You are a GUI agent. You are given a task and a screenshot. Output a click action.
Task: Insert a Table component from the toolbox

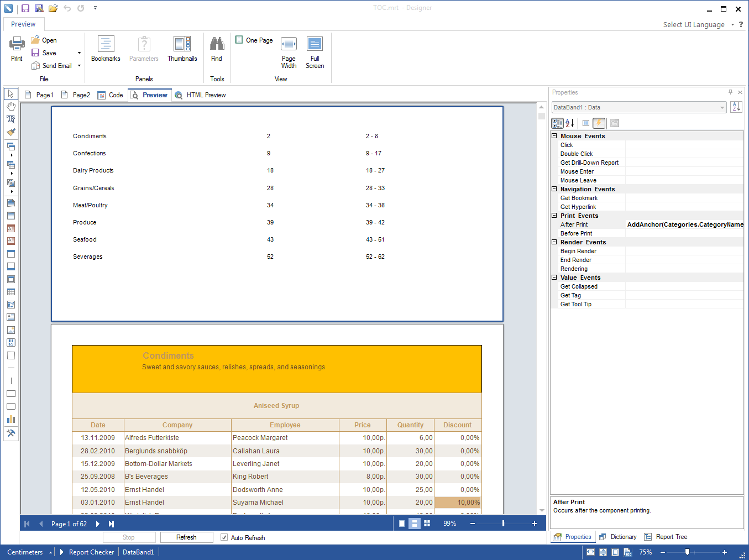(x=11, y=292)
